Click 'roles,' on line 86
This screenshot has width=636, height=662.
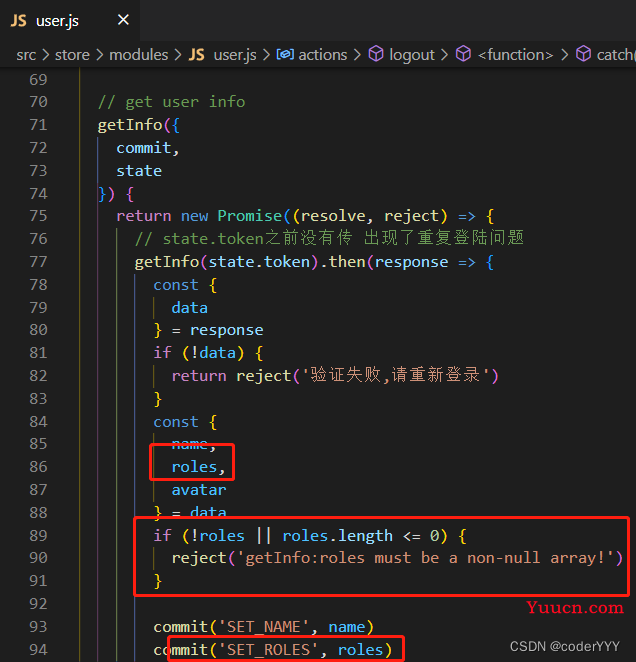tap(198, 467)
